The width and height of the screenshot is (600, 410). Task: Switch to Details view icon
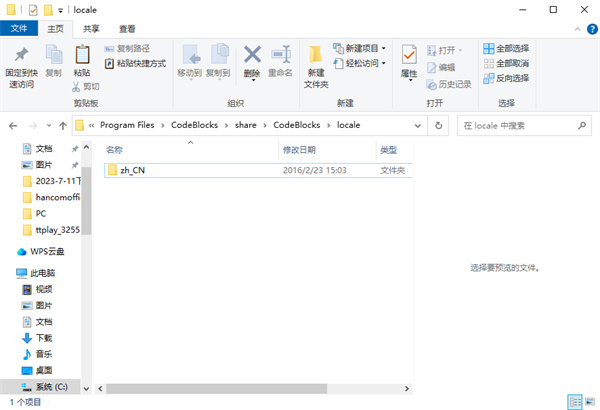click(575, 402)
